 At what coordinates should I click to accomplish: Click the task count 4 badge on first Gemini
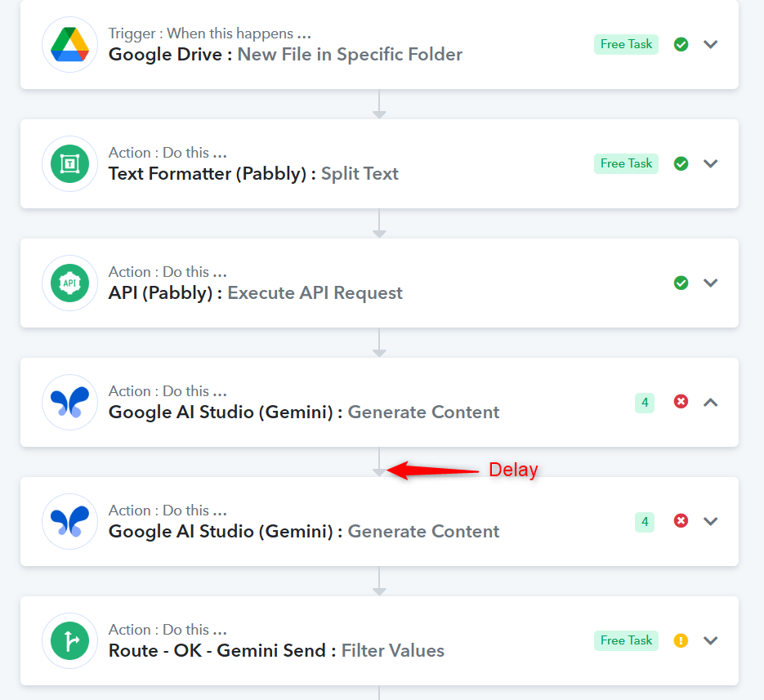[645, 403]
